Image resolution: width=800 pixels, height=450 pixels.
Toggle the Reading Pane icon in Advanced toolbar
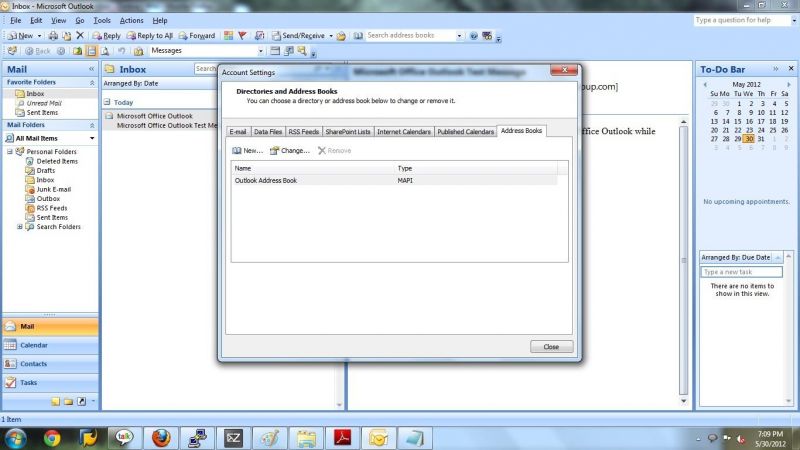91,51
